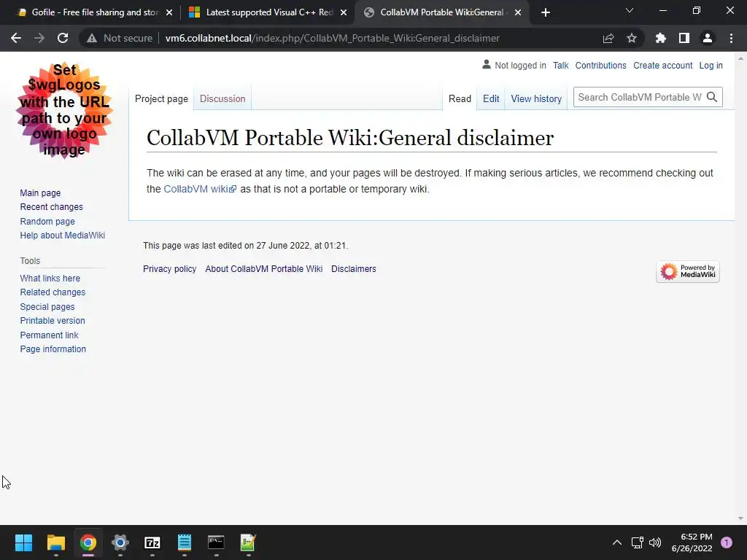747x560 pixels.
Task: Click the address bar URL
Action: [332, 38]
